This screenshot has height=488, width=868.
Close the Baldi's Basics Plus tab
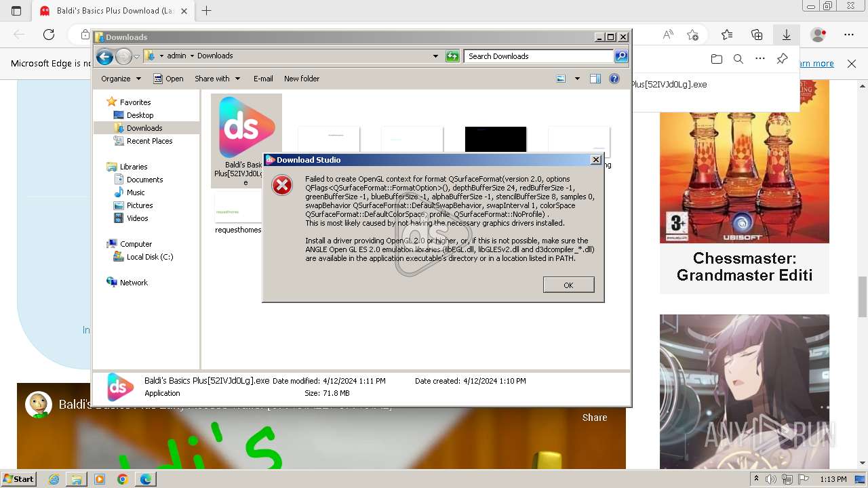(x=184, y=11)
